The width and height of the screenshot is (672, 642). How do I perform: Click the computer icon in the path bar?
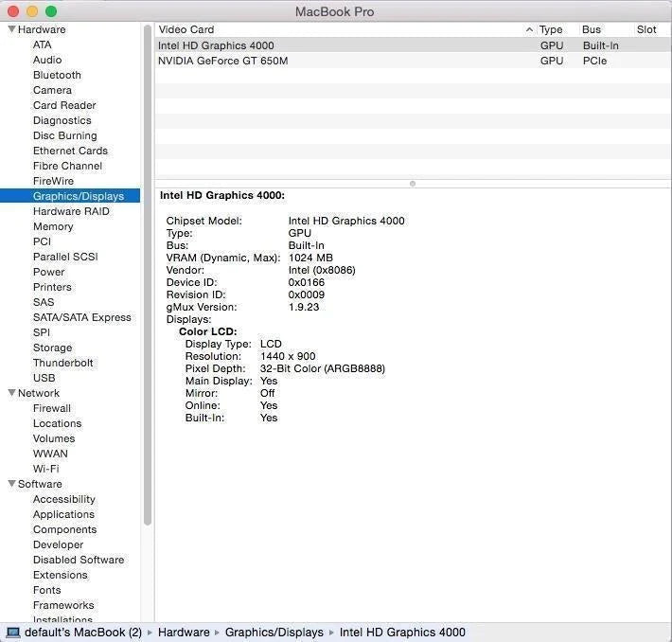tap(13, 633)
